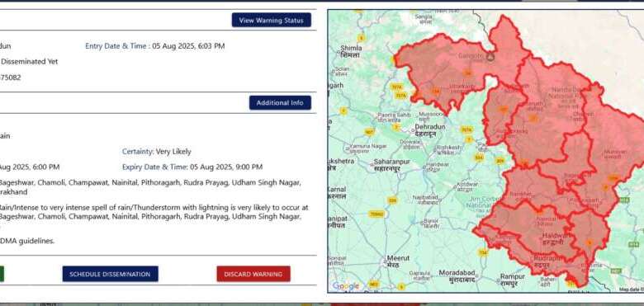Screen dimensions: 644x306
Task: Click the Gangotri landmark marker on map
Action: tap(490, 56)
